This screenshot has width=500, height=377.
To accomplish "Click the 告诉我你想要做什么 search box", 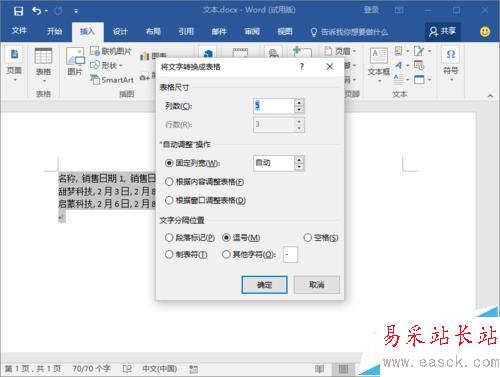I will pyautogui.click(x=349, y=32).
